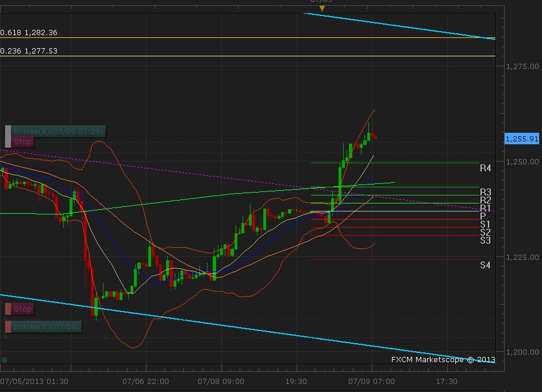Viewport: 542px width, 392px height.
Task: Click the 07/09 07:00 time axis label
Action: [x=371, y=381]
